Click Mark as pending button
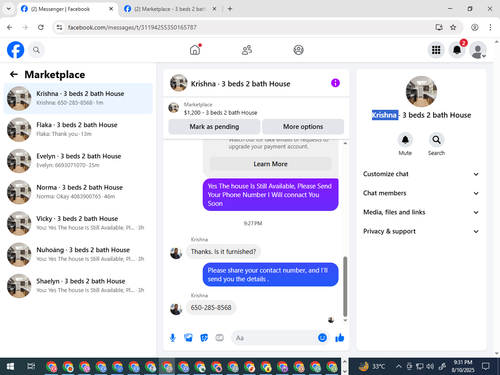The image size is (500, 375). coord(214,127)
